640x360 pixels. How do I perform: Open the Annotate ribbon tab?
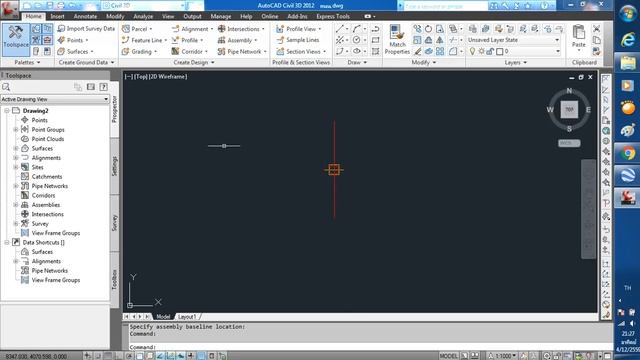(x=85, y=16)
